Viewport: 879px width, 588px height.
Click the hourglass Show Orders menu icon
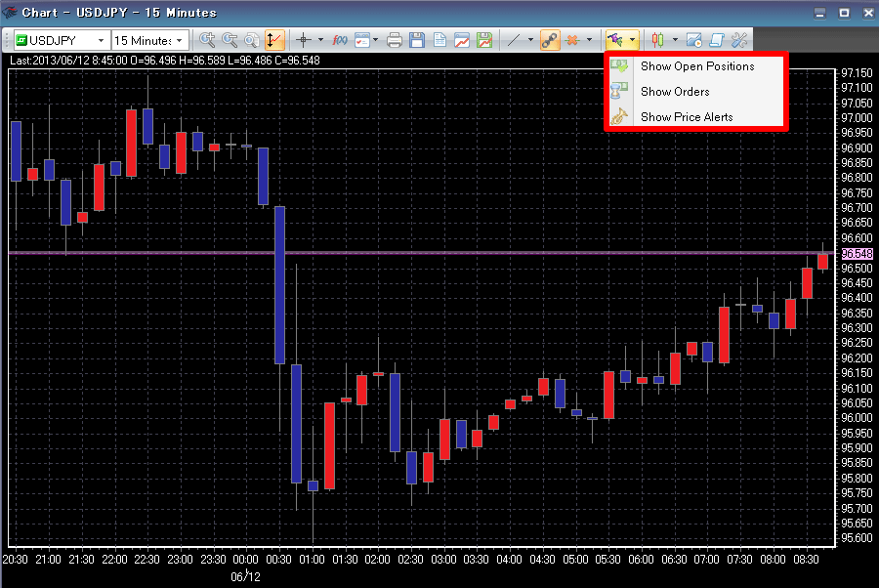pyautogui.click(x=619, y=91)
